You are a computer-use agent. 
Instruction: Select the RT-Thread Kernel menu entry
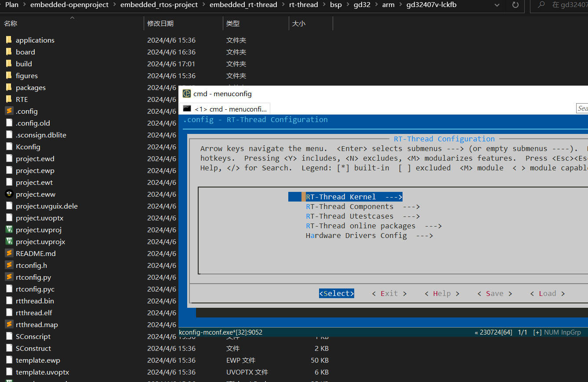pos(345,197)
